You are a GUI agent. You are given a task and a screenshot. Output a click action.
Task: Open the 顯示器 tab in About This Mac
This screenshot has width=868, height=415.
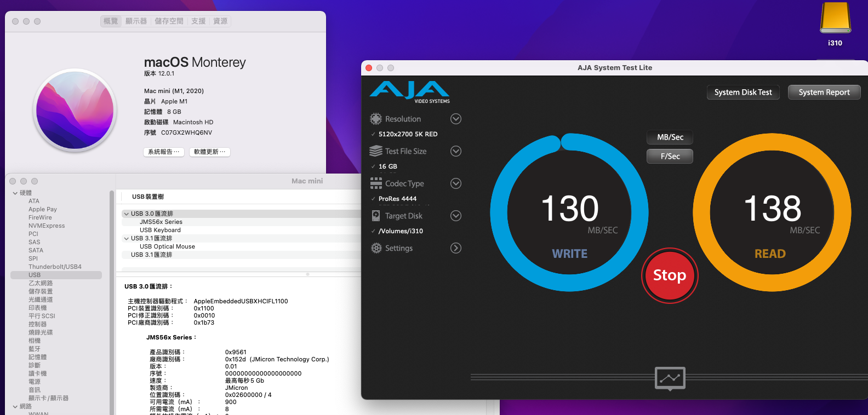[136, 21]
